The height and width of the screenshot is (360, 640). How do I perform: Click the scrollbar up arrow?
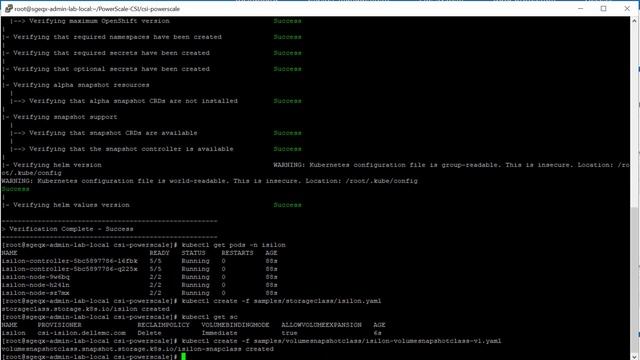(634, 20)
